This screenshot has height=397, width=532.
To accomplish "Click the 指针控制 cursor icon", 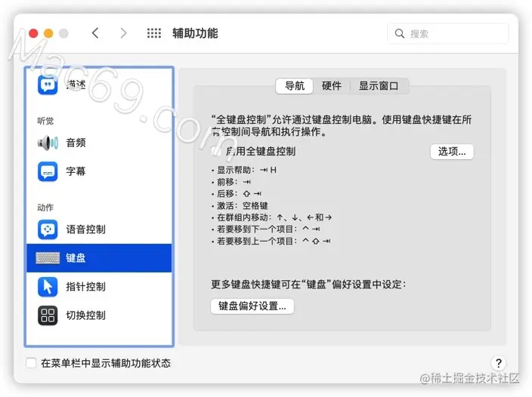I will 48,287.
